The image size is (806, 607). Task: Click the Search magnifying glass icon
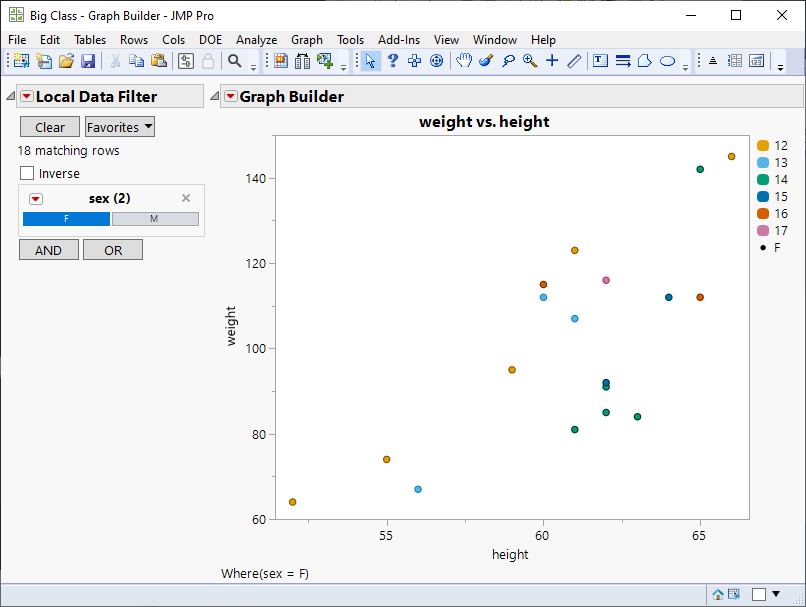(x=234, y=61)
